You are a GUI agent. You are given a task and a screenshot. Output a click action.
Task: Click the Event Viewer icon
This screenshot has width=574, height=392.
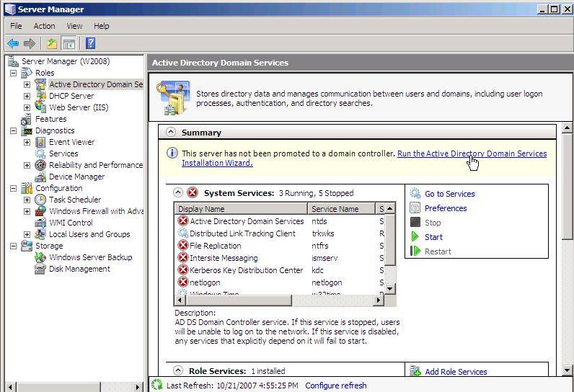click(x=40, y=142)
